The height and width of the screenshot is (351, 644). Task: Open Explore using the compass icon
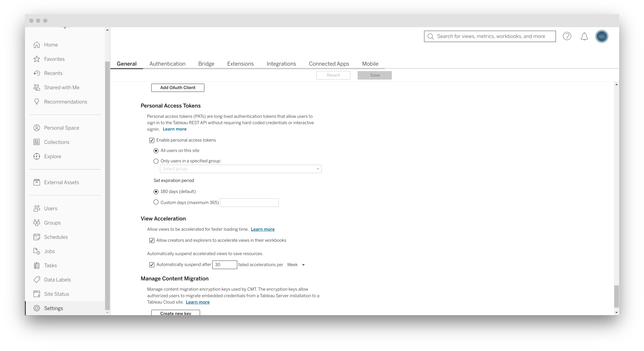click(37, 156)
